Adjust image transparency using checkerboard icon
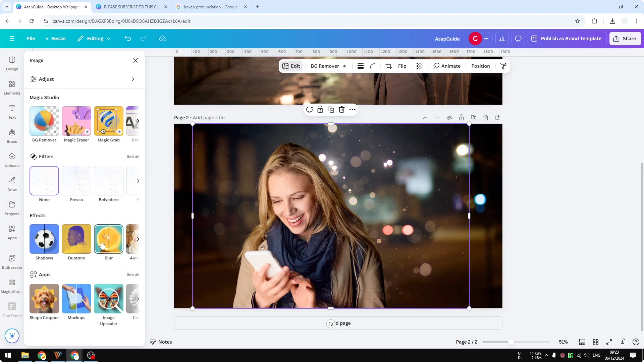The width and height of the screenshot is (644, 362). coord(419,66)
